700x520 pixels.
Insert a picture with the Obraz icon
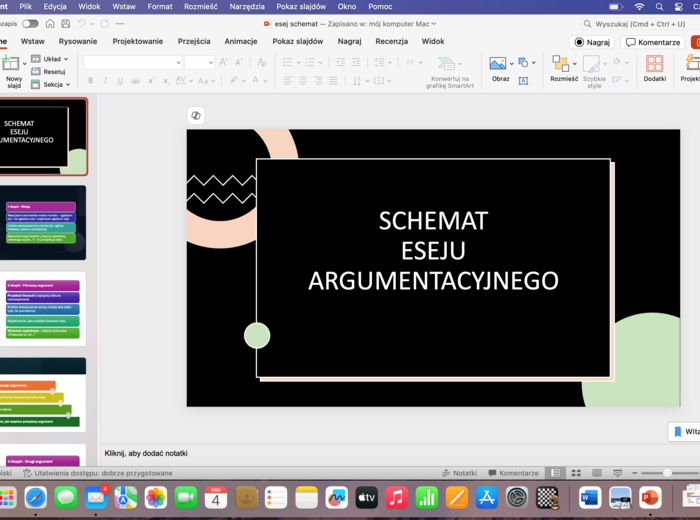[x=498, y=63]
